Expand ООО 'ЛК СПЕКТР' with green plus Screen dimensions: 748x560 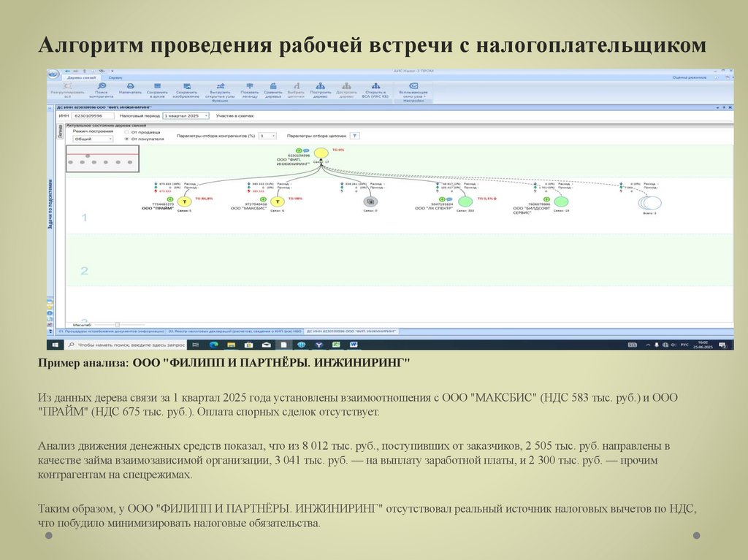[442, 199]
